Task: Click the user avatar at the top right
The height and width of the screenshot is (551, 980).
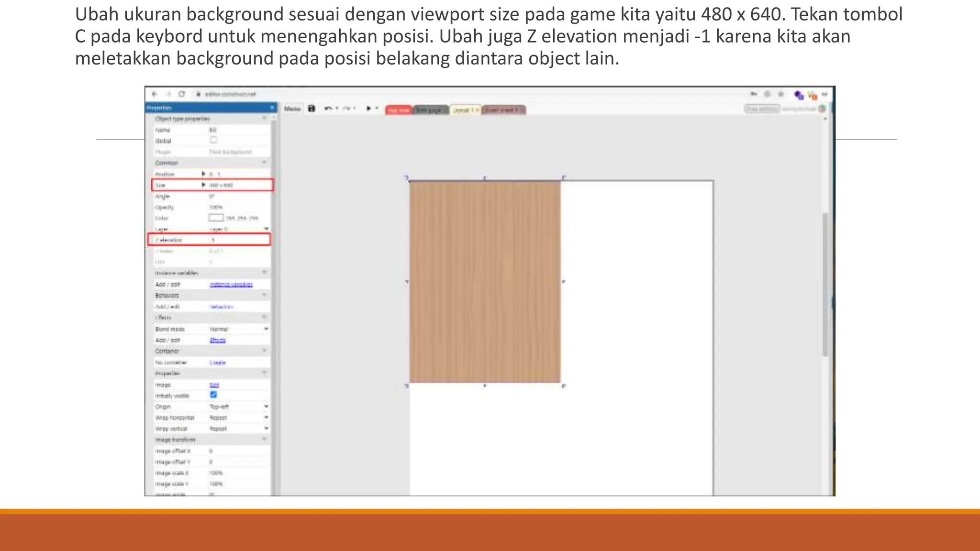Action: coord(823,109)
